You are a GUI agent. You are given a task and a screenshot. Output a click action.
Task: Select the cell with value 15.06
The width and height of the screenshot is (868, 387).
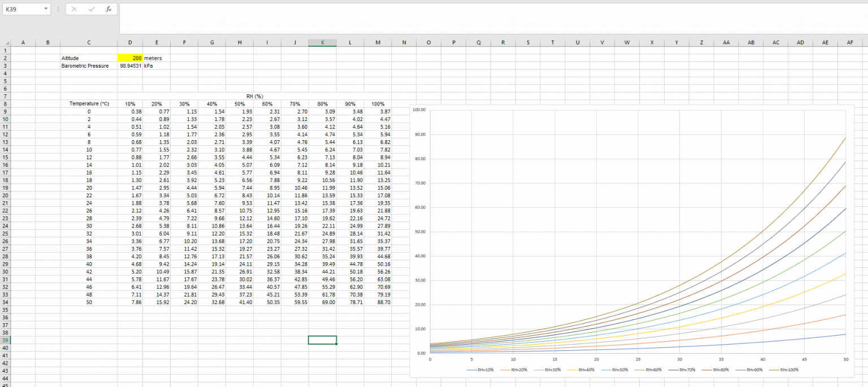[378, 188]
